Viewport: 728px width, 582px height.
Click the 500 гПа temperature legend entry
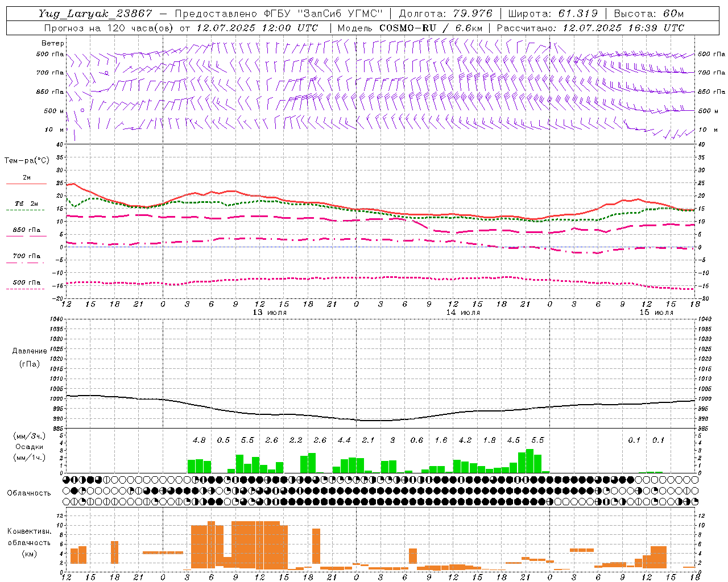[27, 283]
